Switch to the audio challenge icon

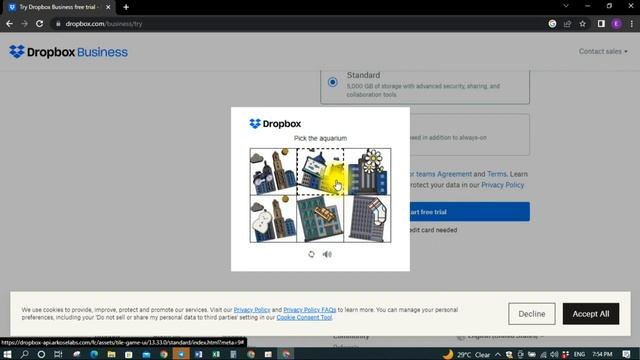[x=327, y=254]
